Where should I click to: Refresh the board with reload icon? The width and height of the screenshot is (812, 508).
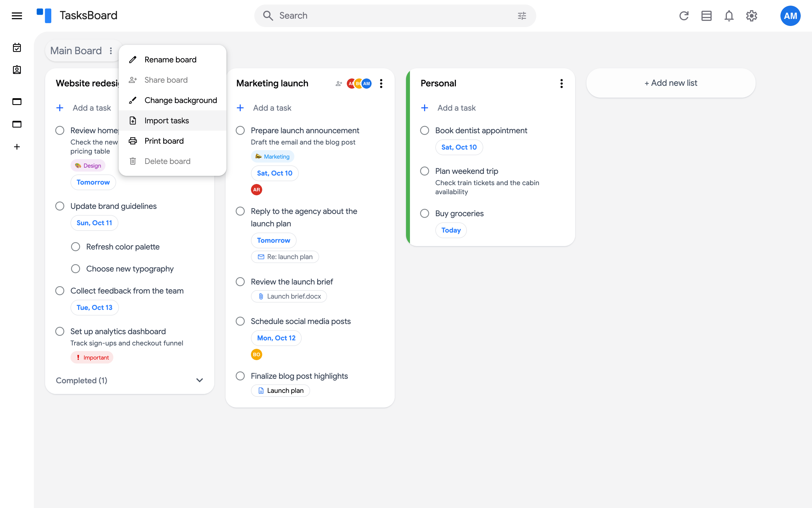point(684,16)
